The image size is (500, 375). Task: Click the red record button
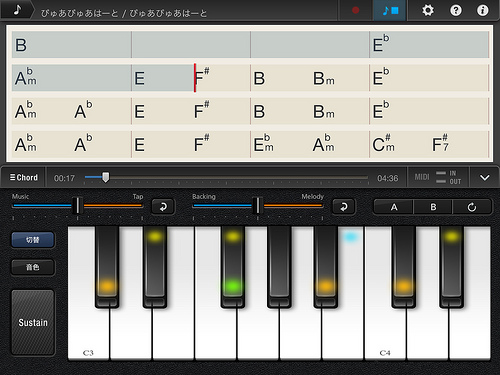(x=356, y=10)
